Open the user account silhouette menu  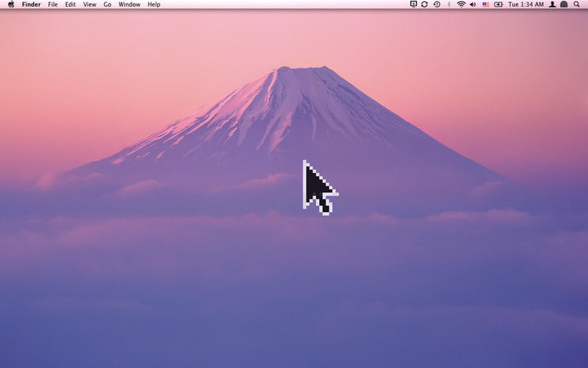(553, 4)
